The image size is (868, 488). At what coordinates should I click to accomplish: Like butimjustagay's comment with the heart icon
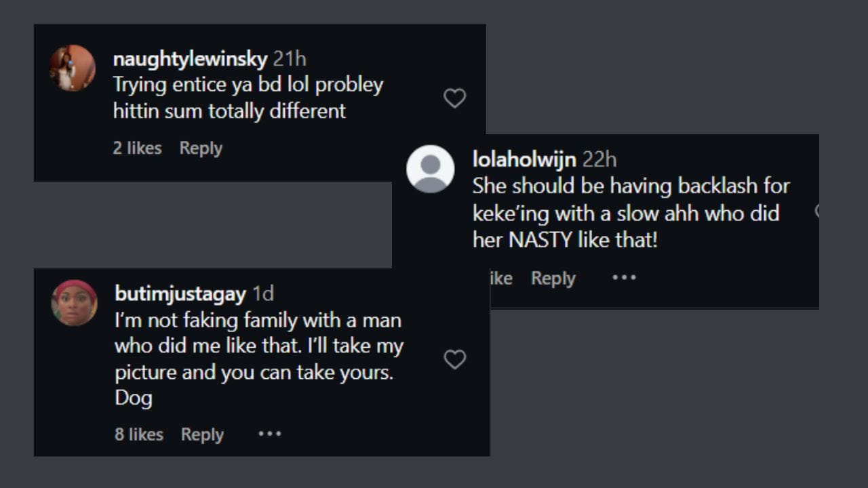454,359
